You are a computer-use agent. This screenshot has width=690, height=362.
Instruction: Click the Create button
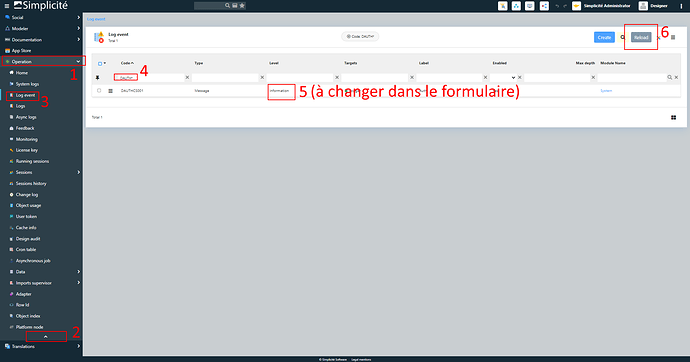(x=604, y=37)
